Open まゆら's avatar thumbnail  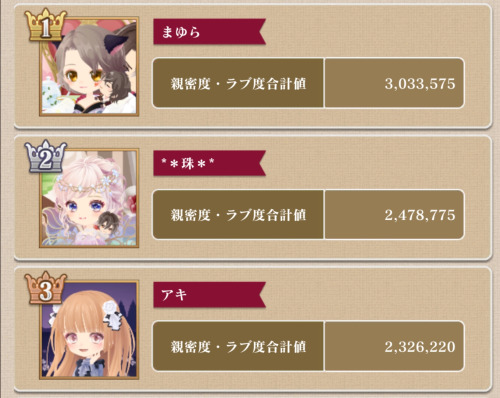(89, 67)
